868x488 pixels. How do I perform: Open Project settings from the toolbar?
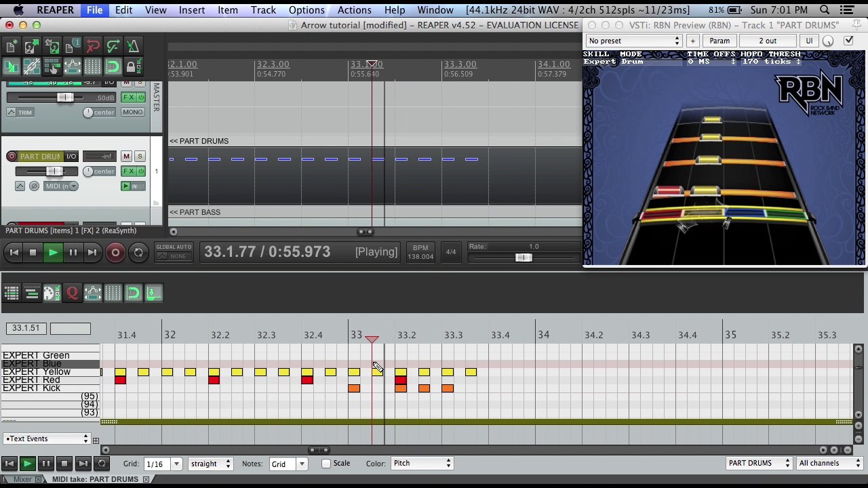(72, 46)
